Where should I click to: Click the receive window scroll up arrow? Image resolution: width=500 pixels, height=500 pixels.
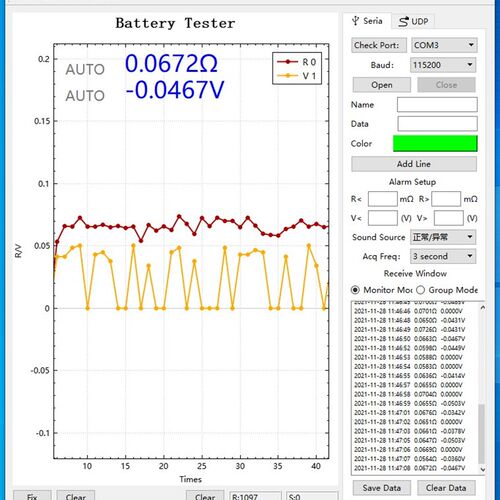tap(482, 307)
